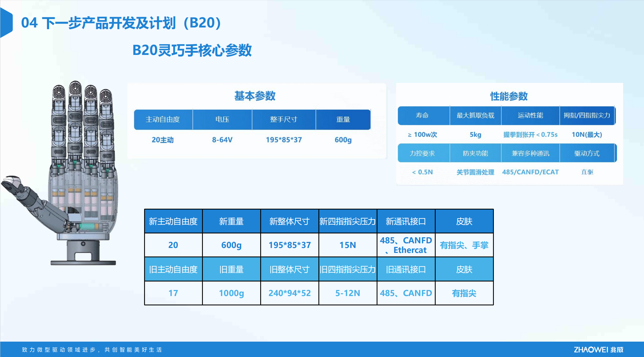Screen dimensions: 644x357
Task: Click the '基本参数' panel heading
Action: click(x=254, y=96)
